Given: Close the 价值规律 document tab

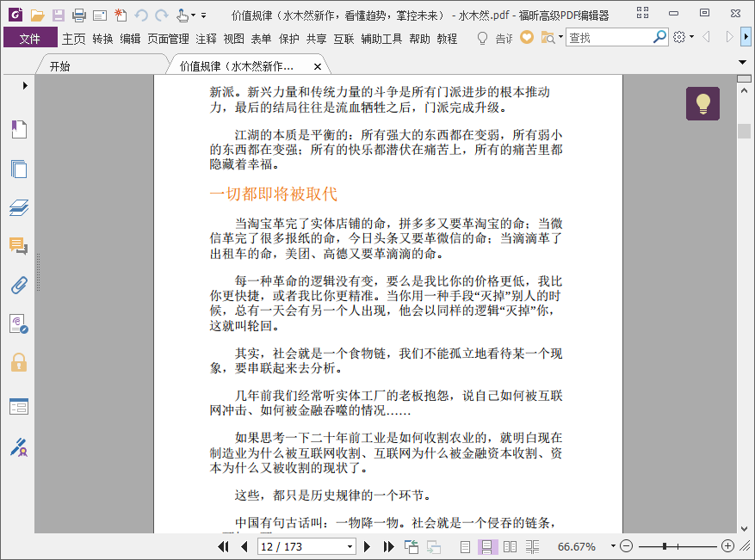Looking at the screenshot, I should click(318, 67).
